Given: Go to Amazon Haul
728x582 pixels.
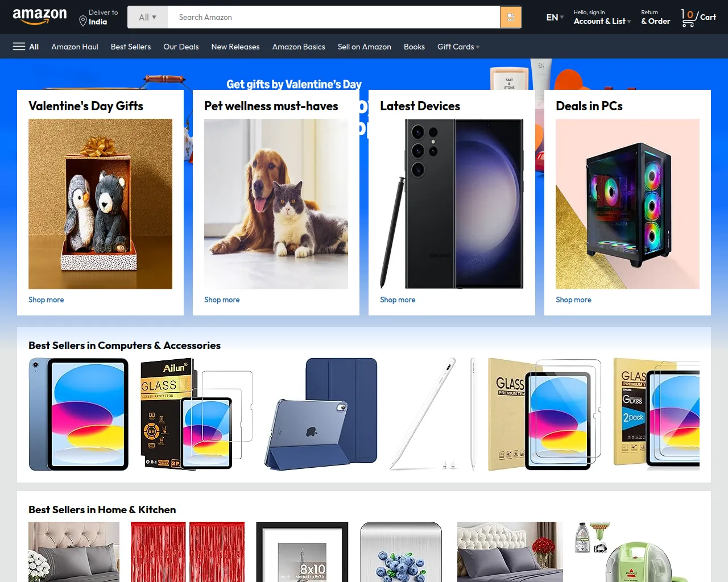Looking at the screenshot, I should click(x=75, y=47).
